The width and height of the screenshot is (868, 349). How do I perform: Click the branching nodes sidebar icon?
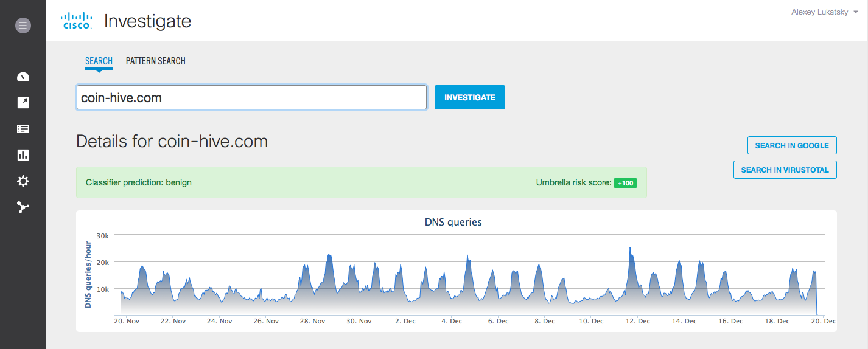(x=23, y=207)
